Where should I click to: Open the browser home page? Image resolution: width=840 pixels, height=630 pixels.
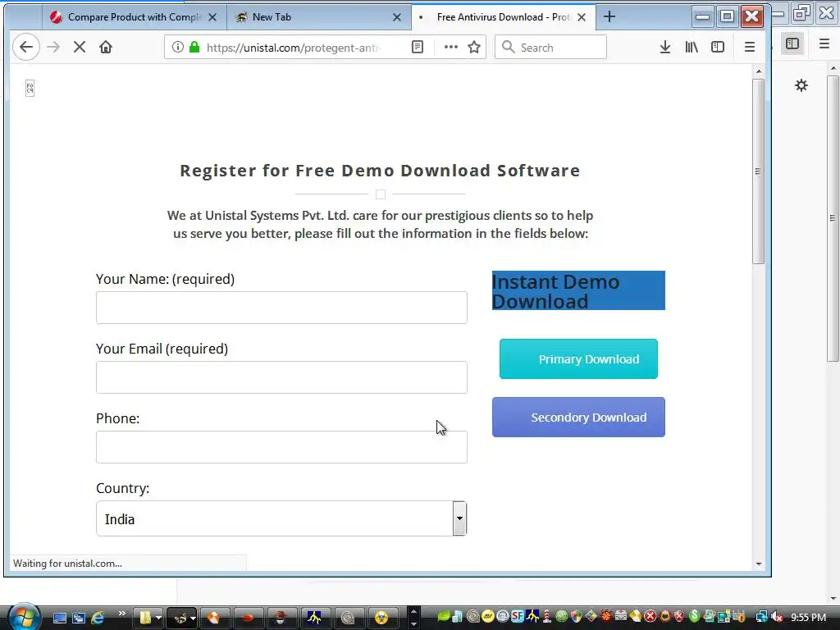point(106,47)
